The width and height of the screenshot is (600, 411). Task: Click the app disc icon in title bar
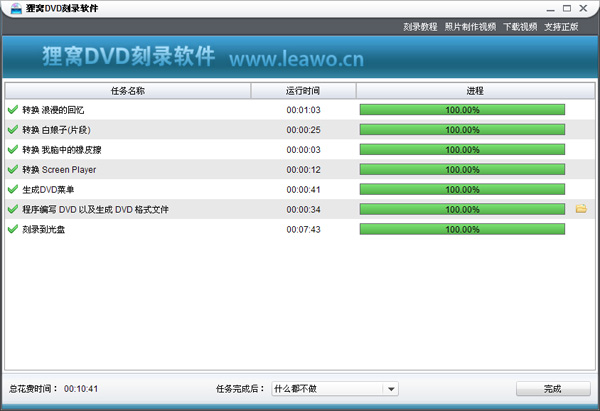click(x=16, y=8)
